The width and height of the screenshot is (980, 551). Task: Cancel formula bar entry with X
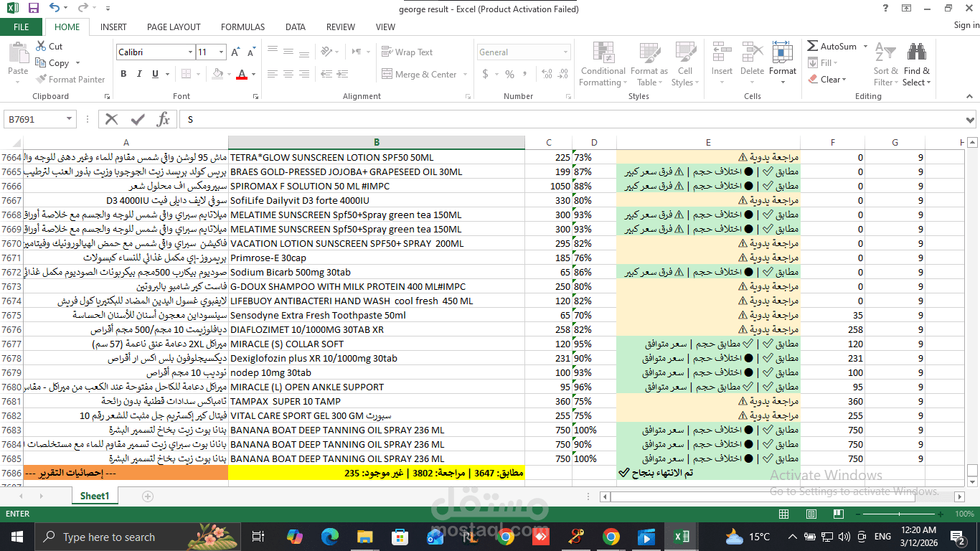point(111,119)
